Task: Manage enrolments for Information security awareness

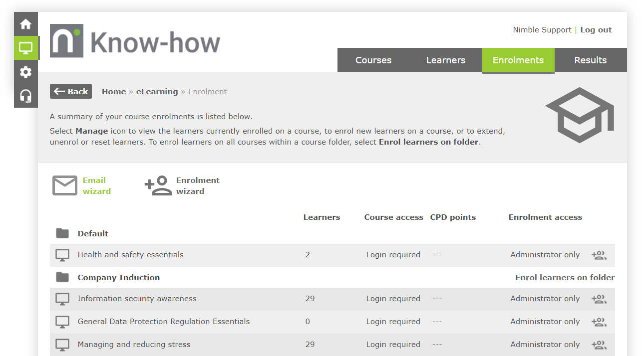Action: pyautogui.click(x=599, y=299)
